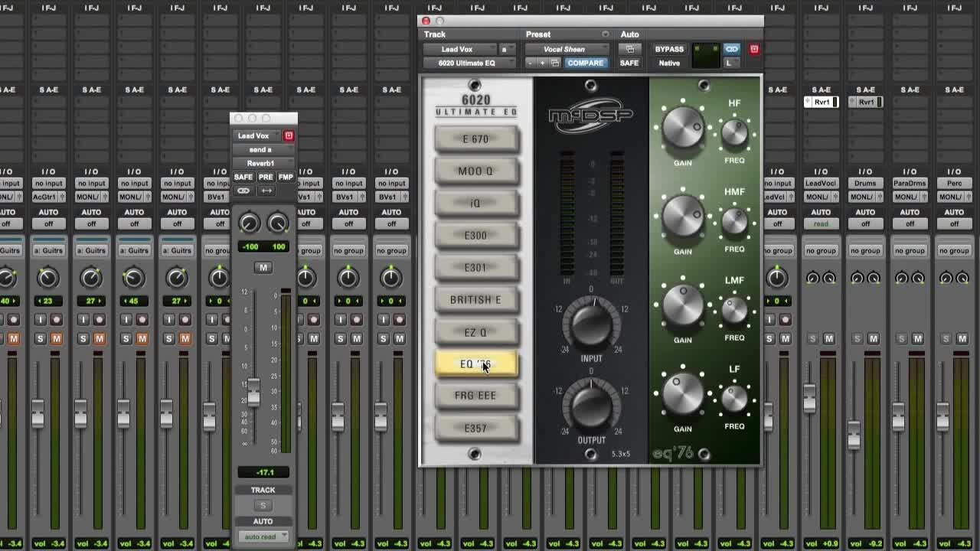Load the previous preset with minus button
The height and width of the screenshot is (551, 980).
[x=531, y=63]
